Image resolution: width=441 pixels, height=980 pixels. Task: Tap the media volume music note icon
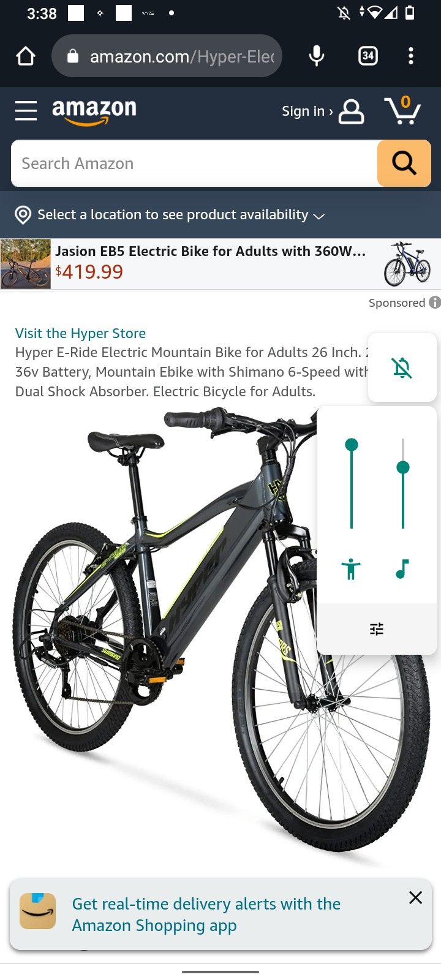coord(402,569)
